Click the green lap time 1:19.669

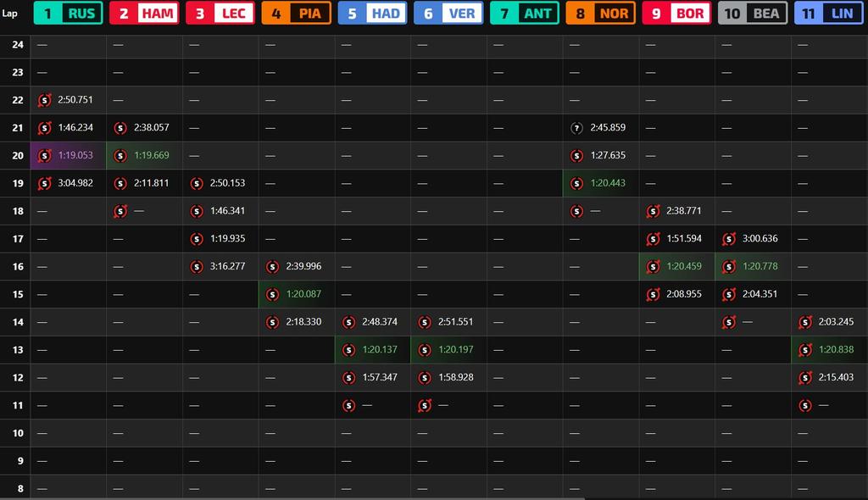[x=151, y=155]
